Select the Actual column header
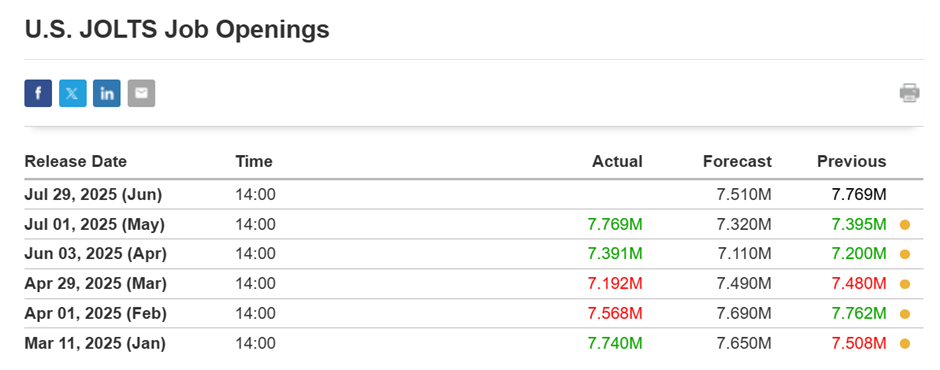This screenshot has height=370, width=940. (x=617, y=161)
